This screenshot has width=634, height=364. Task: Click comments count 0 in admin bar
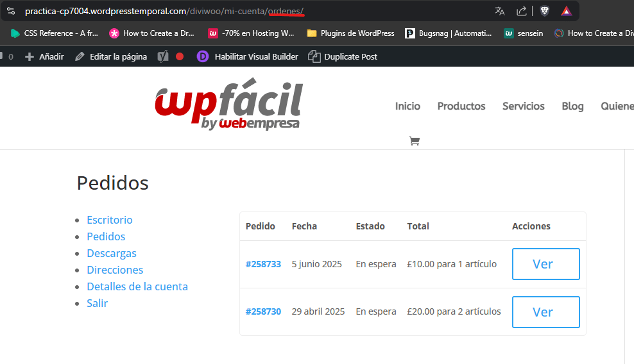pyautogui.click(x=7, y=56)
